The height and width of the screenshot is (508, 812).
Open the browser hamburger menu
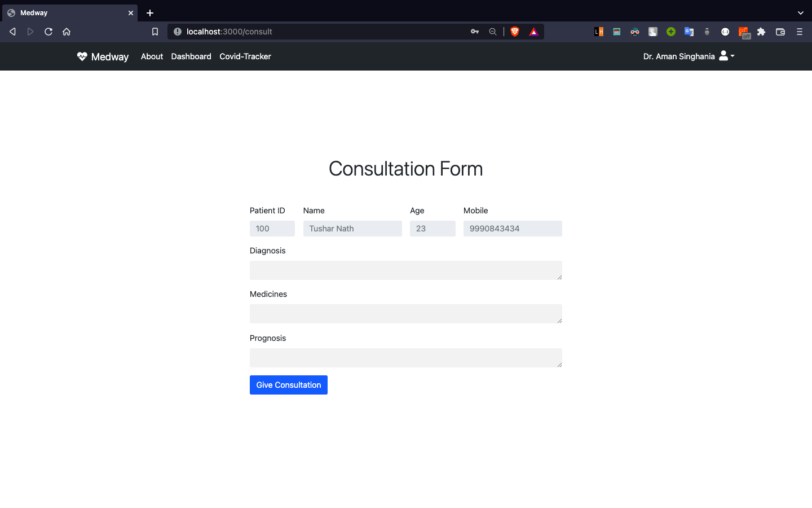800,32
